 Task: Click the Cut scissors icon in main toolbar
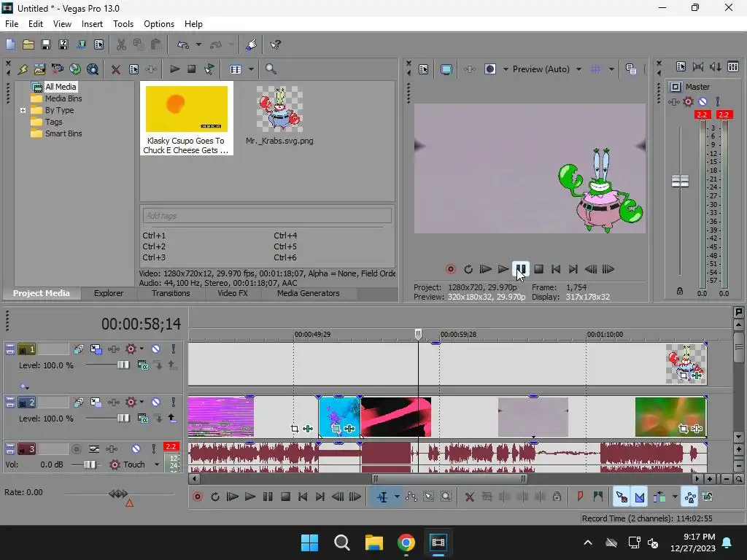point(122,44)
